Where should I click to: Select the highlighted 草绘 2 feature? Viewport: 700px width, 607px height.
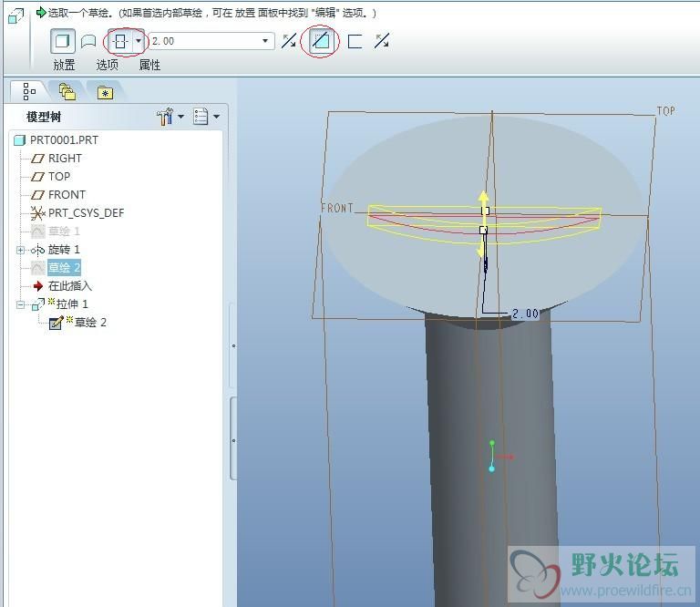click(56, 268)
